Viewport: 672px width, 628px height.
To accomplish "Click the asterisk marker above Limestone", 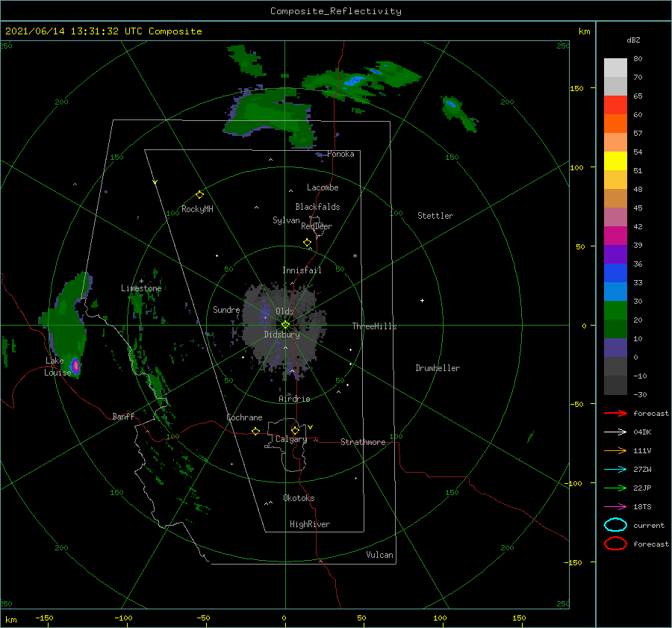I will pos(141,282).
